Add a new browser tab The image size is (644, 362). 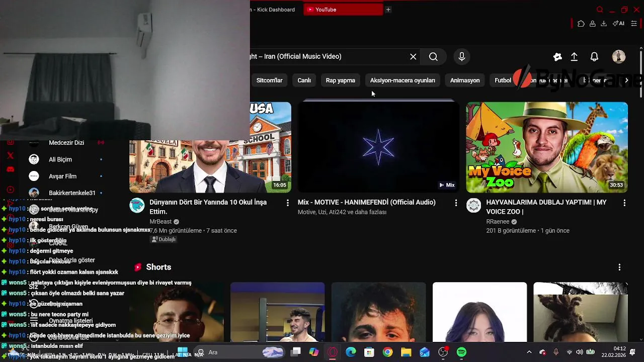[388, 10]
